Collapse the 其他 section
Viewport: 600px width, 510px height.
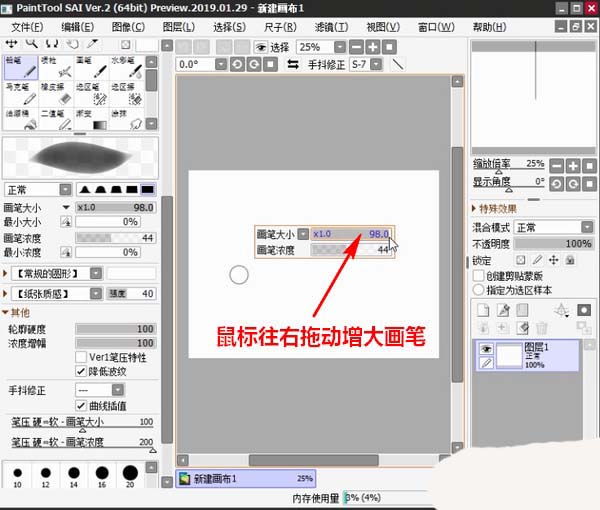[x=16, y=312]
